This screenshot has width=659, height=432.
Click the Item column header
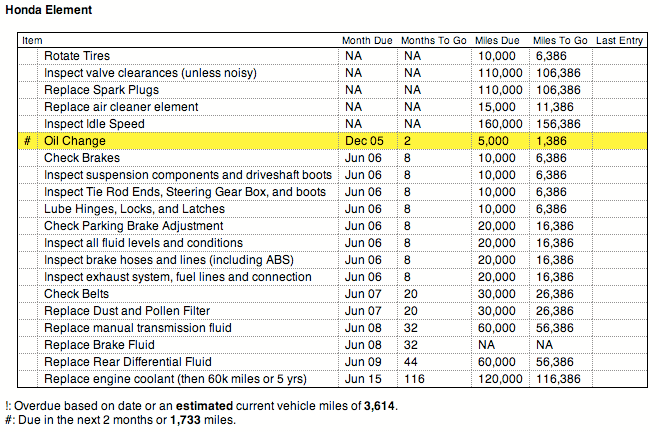point(32,40)
